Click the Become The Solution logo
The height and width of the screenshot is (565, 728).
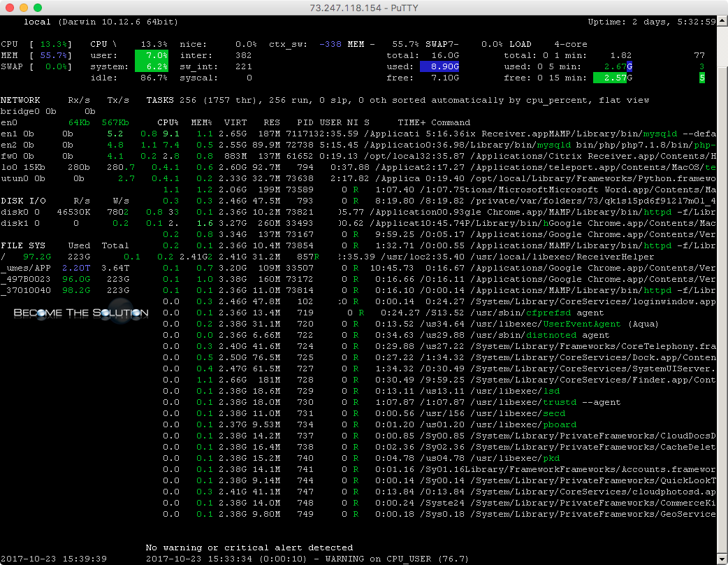pos(81,313)
